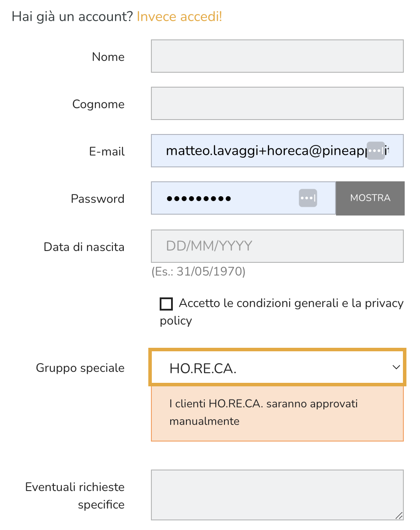The image size is (420, 530).
Task: Focus the Cognome input field
Action: point(277,103)
